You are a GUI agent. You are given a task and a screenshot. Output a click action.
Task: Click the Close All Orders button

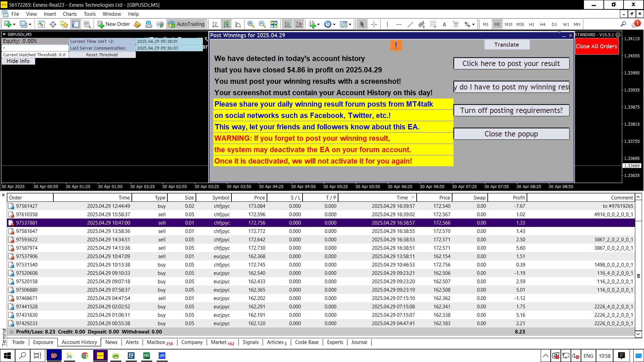(x=596, y=46)
